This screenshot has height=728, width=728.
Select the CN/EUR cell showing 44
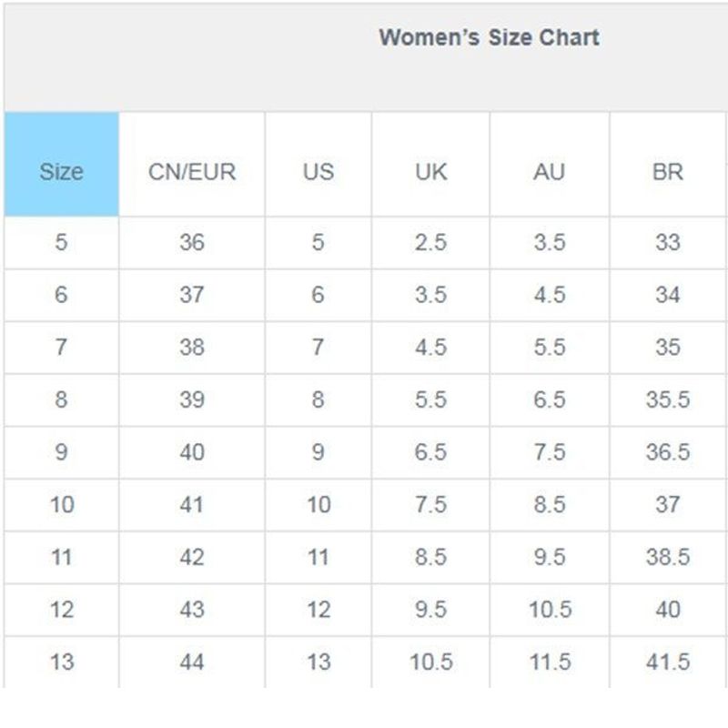pos(192,662)
